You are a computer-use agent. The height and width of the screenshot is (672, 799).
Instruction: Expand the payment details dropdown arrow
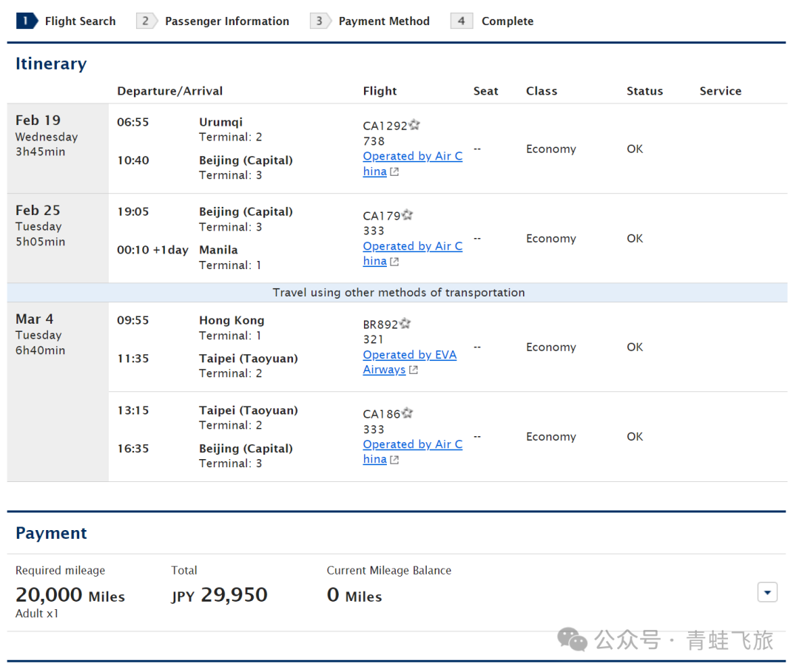[x=767, y=592]
